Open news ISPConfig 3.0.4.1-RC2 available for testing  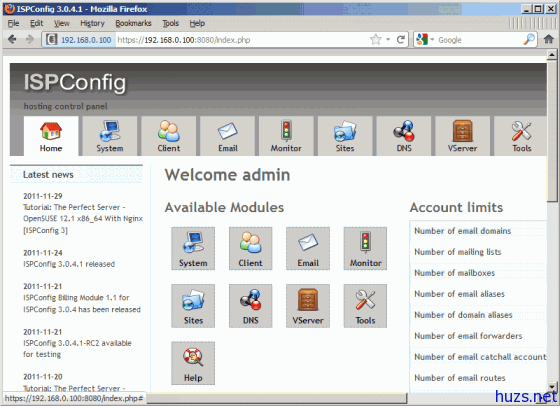click(77, 349)
